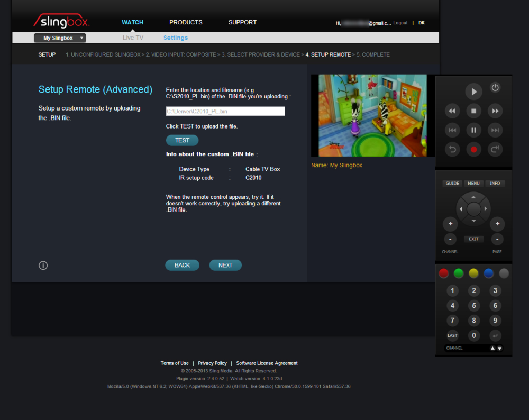529x420 pixels.
Task: Click the BIN file path input field
Action: coord(225,111)
